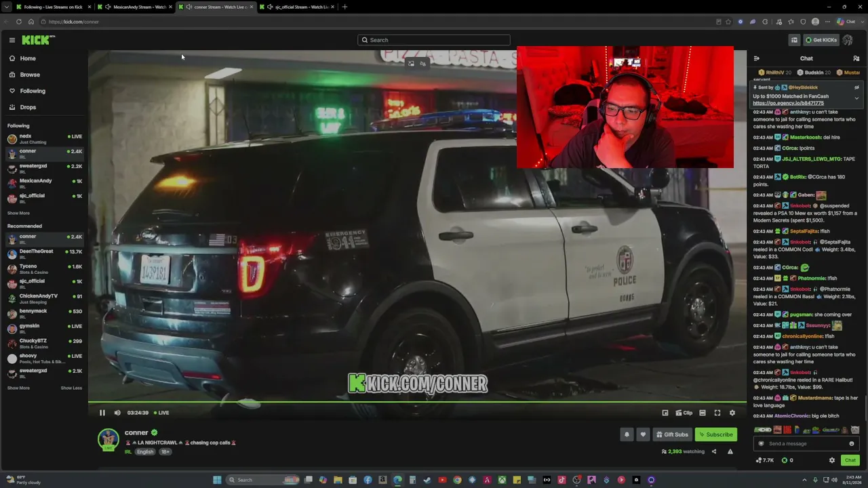
Task: Collapse the chat panel with arrow icon
Action: coord(757,58)
